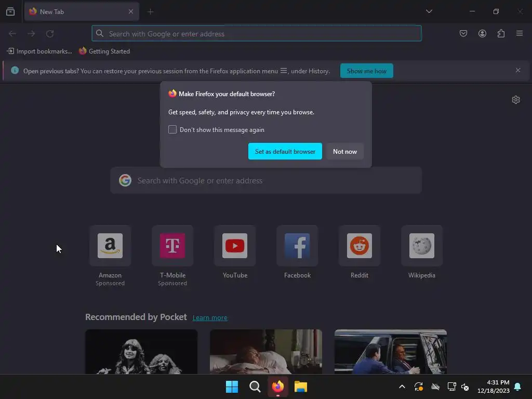The image size is (532, 399).
Task: Select the New Tab tab
Action: (82, 11)
